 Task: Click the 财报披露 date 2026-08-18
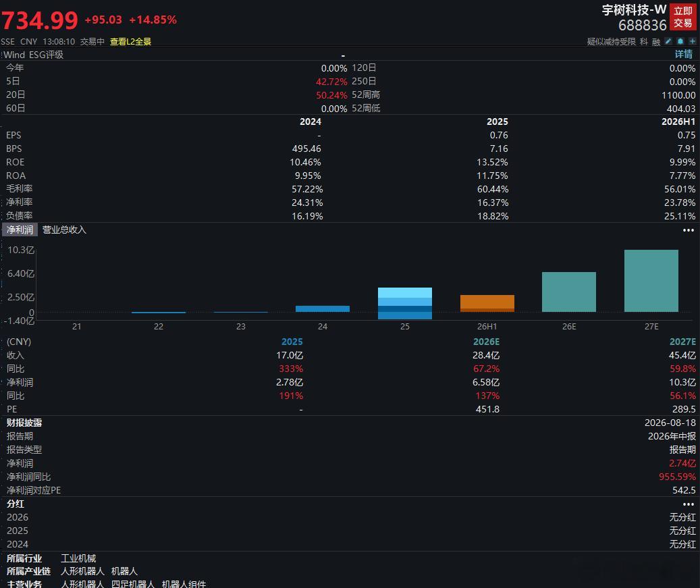tap(670, 423)
